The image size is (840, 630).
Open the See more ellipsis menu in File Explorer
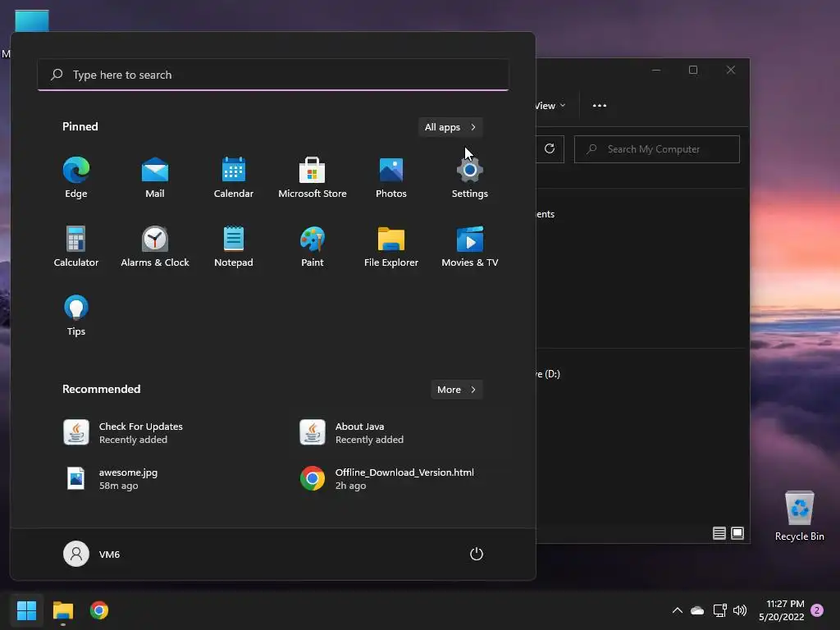coord(600,106)
